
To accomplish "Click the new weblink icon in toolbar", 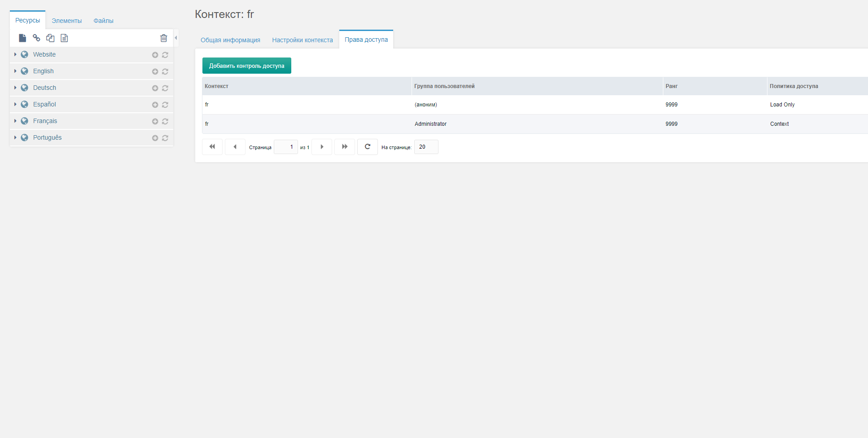I will point(36,38).
